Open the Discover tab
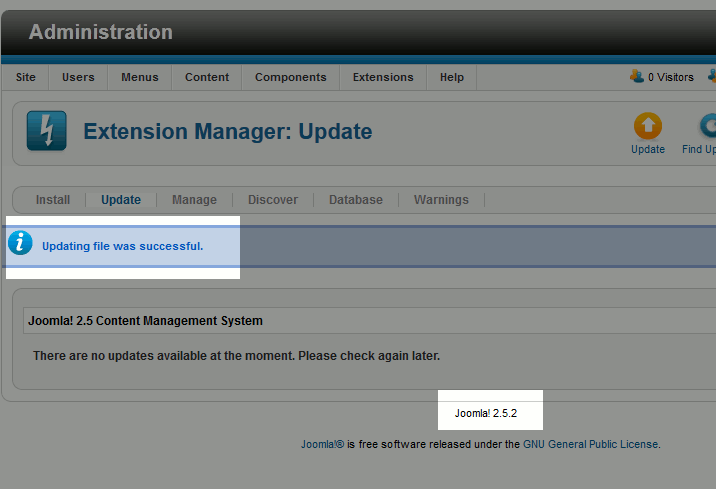 [x=273, y=200]
